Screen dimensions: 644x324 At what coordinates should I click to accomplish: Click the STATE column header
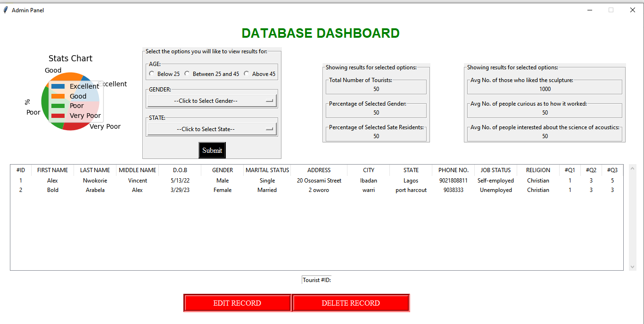pyautogui.click(x=411, y=170)
